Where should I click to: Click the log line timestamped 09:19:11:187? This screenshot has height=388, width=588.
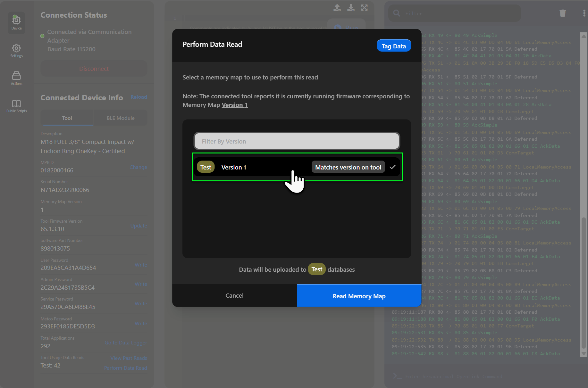[x=464, y=312]
